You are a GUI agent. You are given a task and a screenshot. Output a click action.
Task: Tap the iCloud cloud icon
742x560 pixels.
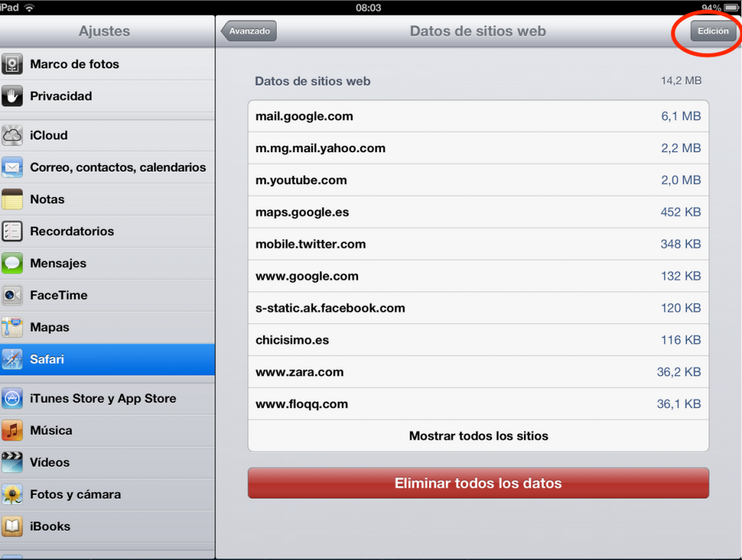tap(12, 135)
